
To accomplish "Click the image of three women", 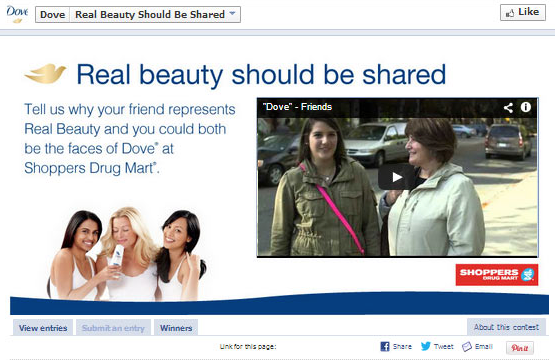I will (x=127, y=254).
